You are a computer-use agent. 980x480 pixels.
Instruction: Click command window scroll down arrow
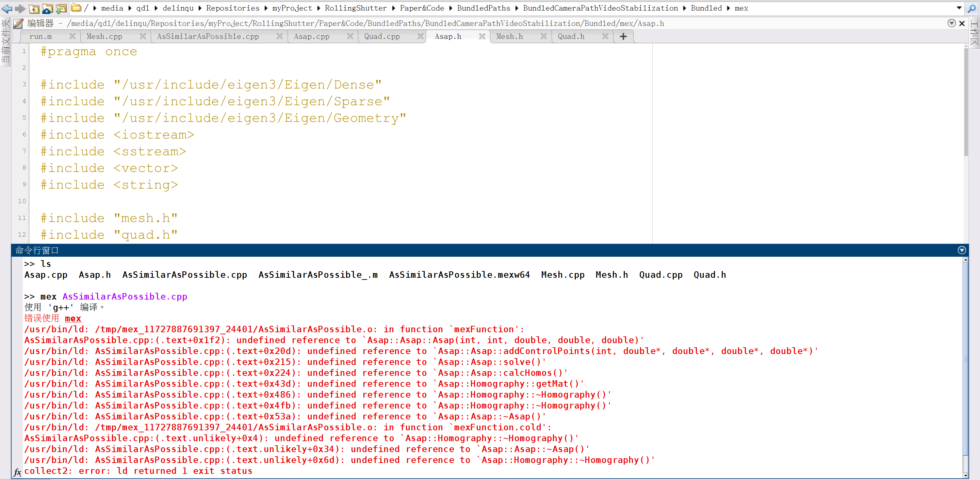point(965,475)
